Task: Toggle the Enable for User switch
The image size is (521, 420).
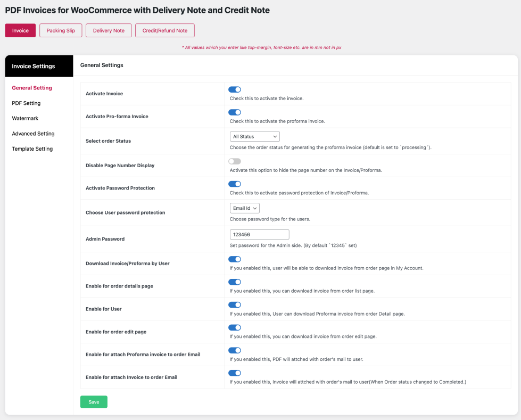Action: 234,305
